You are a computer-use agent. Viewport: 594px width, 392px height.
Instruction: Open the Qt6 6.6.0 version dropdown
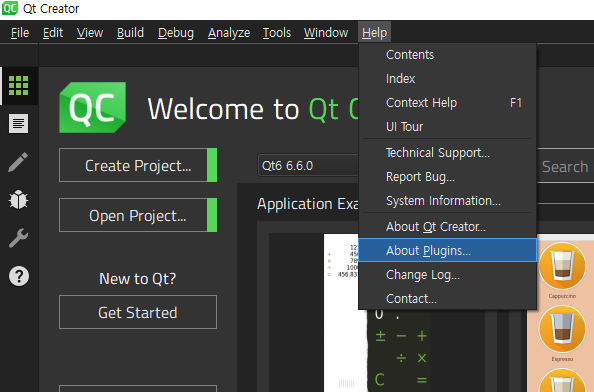point(308,166)
